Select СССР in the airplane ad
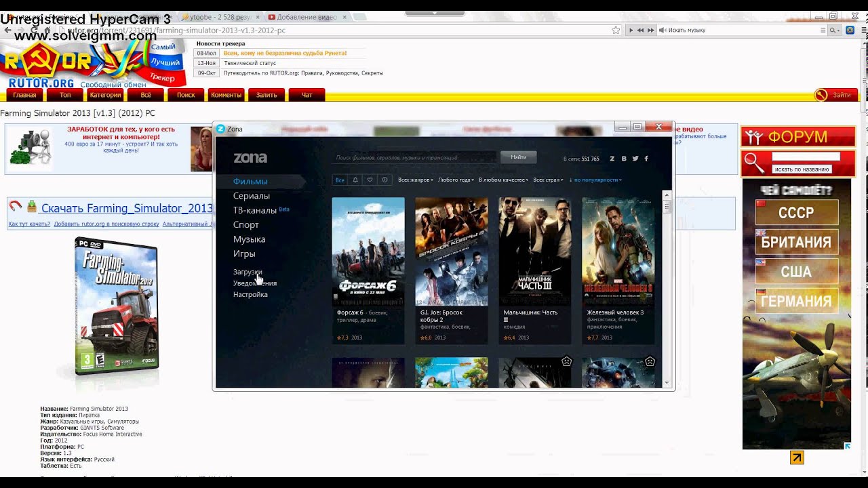The height and width of the screenshot is (488, 868). (797, 212)
